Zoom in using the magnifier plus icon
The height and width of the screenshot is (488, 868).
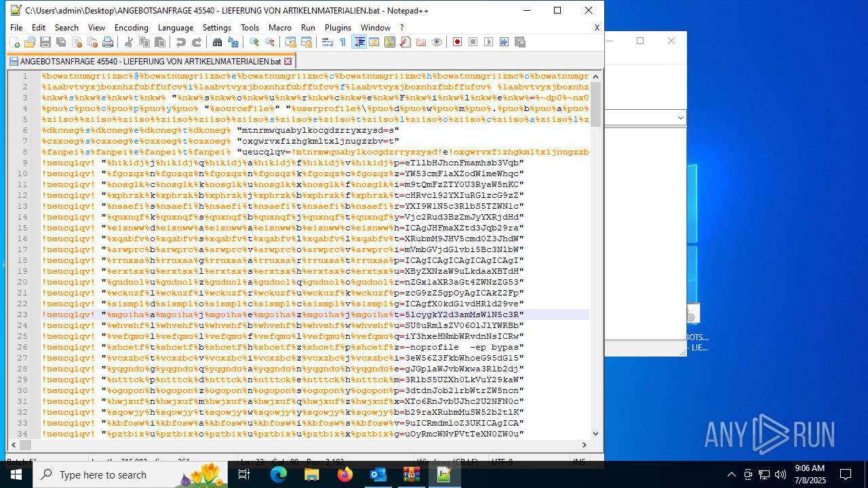254,42
